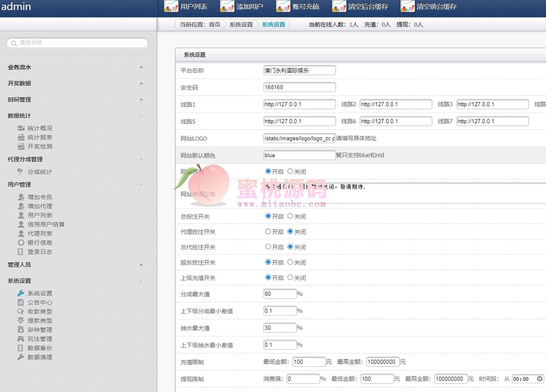Click the clock icon in time field
Image resolution: width=546 pixels, height=392 pixels.
pyautogui.click(x=540, y=379)
